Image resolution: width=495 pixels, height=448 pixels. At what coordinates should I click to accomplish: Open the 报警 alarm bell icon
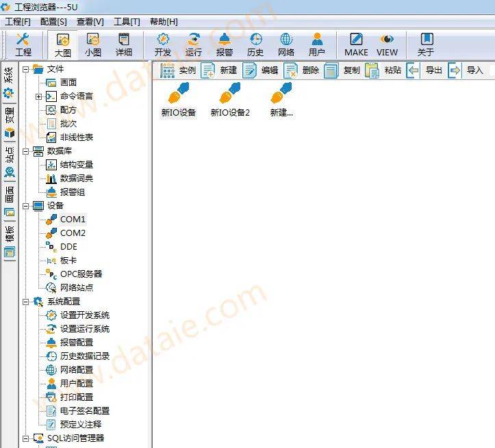point(225,44)
